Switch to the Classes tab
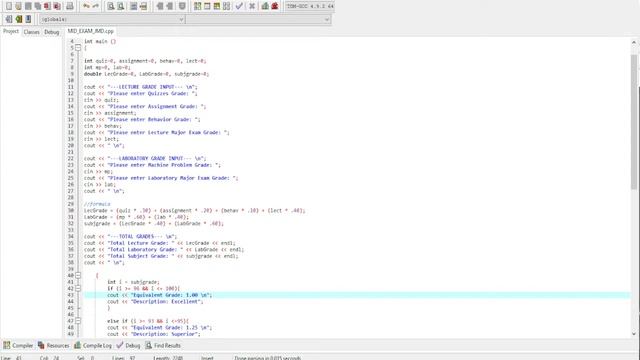Screen dimensions: 640x360 31,32
